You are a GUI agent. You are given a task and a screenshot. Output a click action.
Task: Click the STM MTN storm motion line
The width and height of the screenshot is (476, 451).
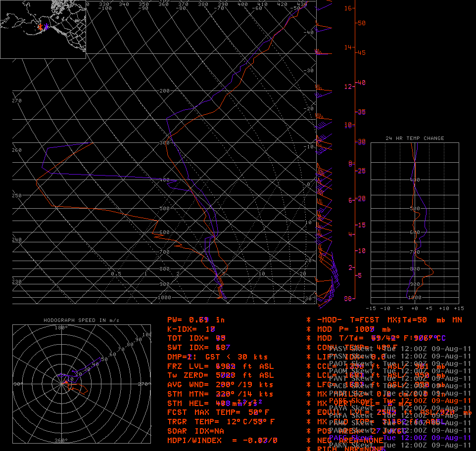point(220,394)
